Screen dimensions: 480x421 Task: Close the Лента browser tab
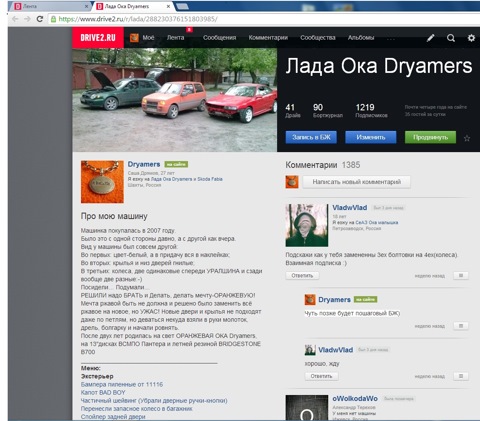tap(87, 6)
